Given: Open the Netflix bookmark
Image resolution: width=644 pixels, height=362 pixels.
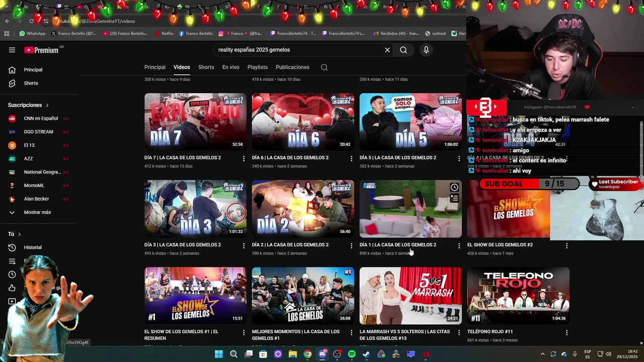Looking at the screenshot, I should (163, 34).
